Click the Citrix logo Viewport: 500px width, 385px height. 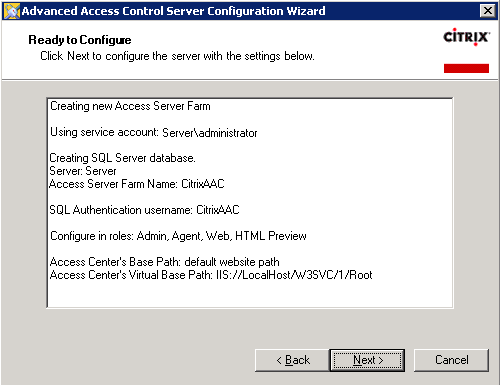[466, 37]
